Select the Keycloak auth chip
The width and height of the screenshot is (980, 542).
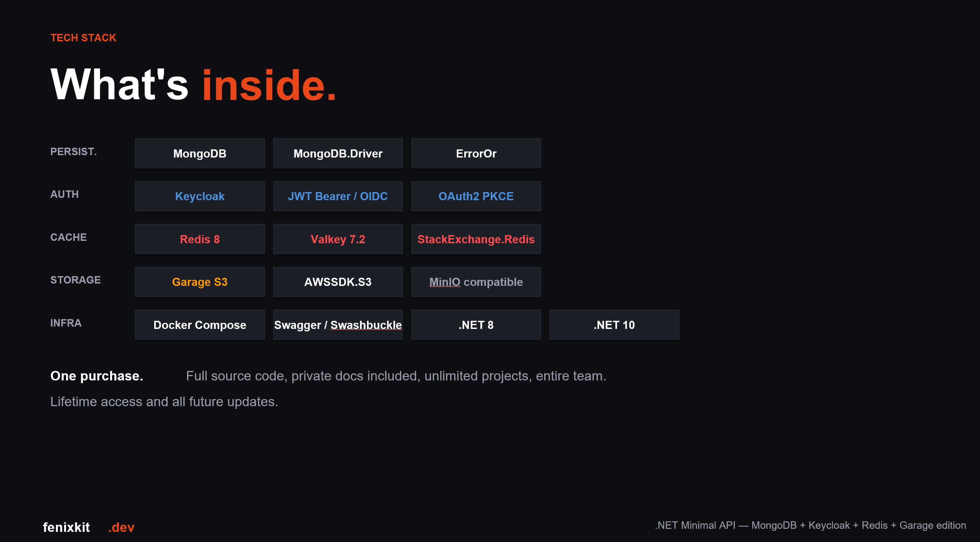pyautogui.click(x=200, y=196)
